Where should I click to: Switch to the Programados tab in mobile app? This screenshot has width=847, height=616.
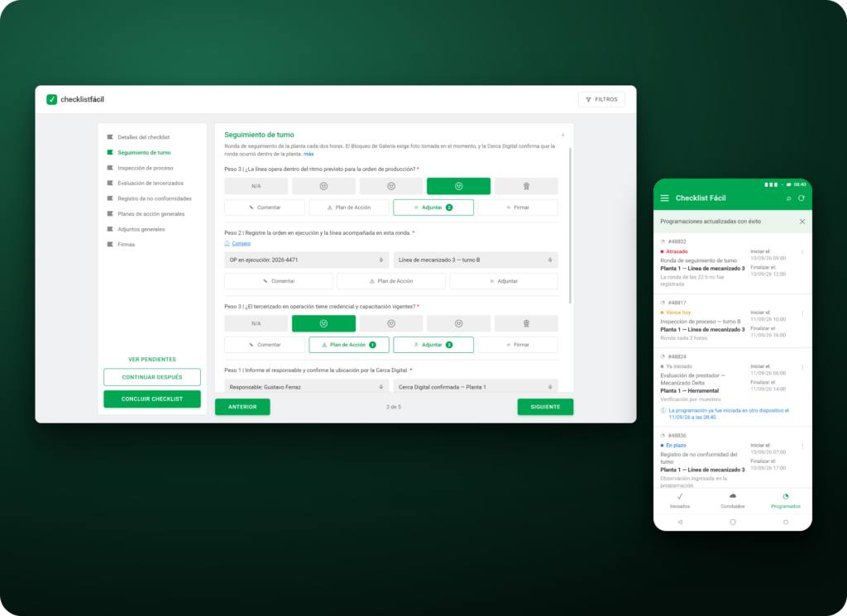click(x=786, y=500)
